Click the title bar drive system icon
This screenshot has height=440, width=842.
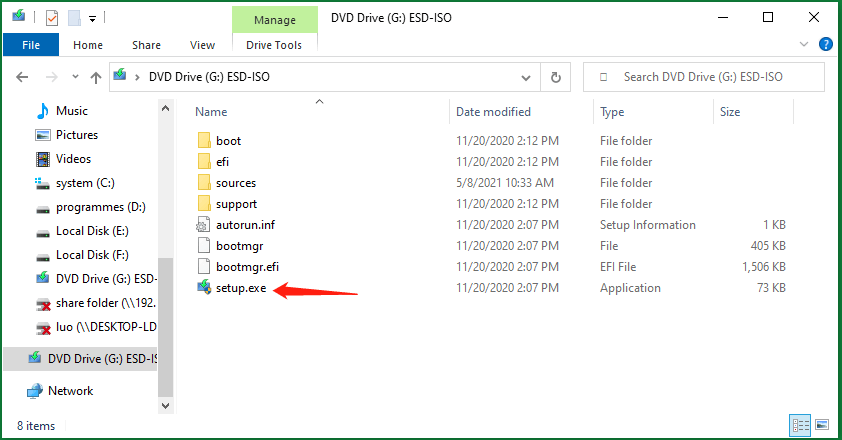tap(19, 16)
